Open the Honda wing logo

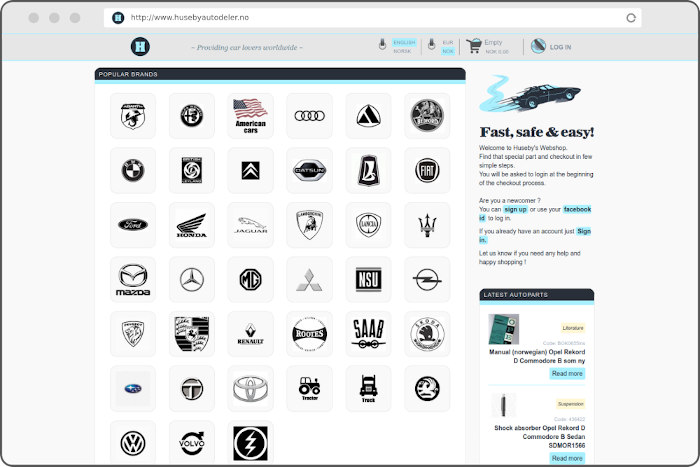[x=192, y=225]
